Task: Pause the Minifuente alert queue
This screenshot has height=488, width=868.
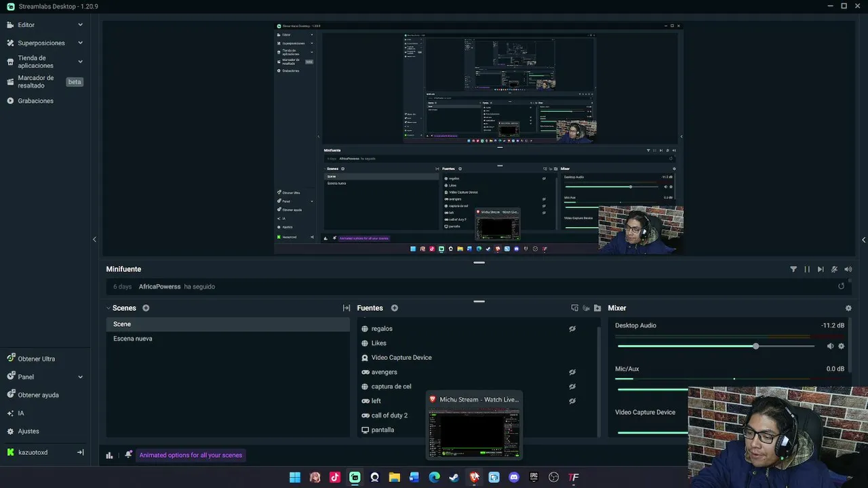Action: 807,269
